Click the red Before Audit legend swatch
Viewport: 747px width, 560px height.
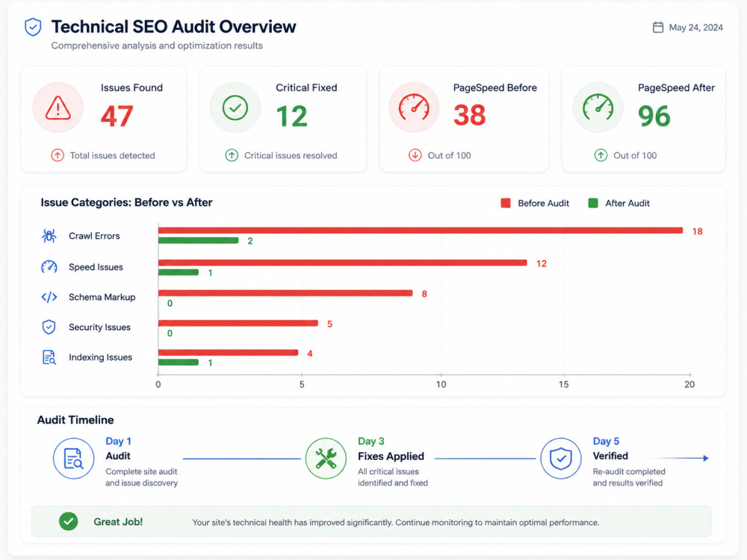click(x=506, y=203)
